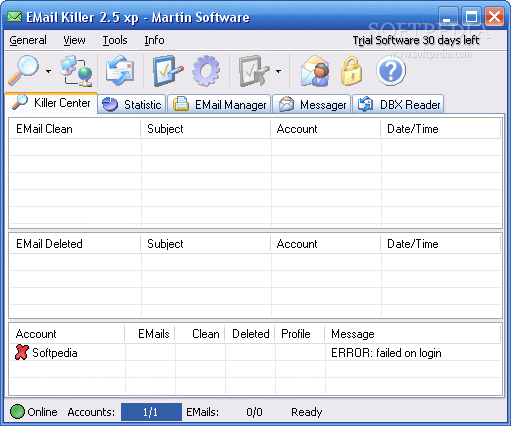The height and width of the screenshot is (426, 511).
Task: Click the green envelope title bar icon
Action: 15,17
